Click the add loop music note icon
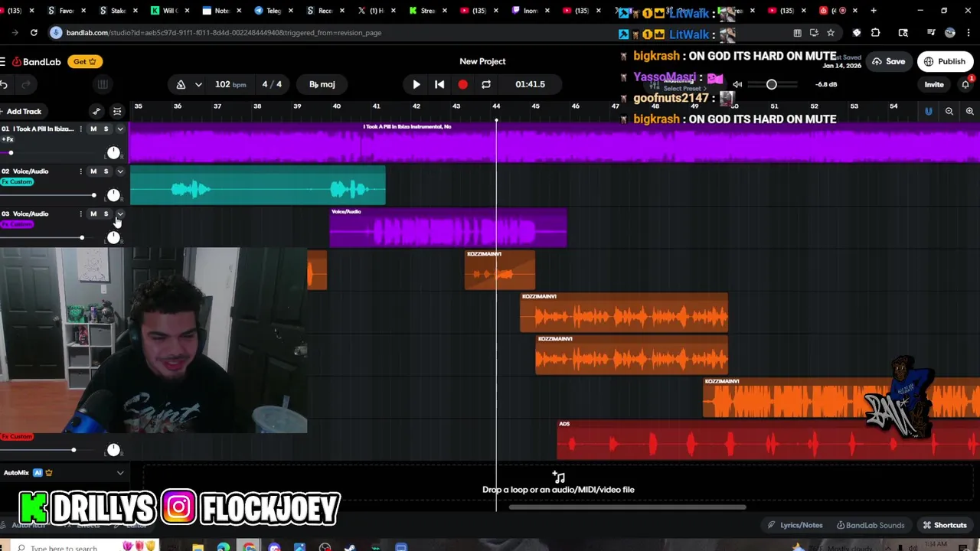Viewport: 980px width, 551px height. [x=558, y=478]
